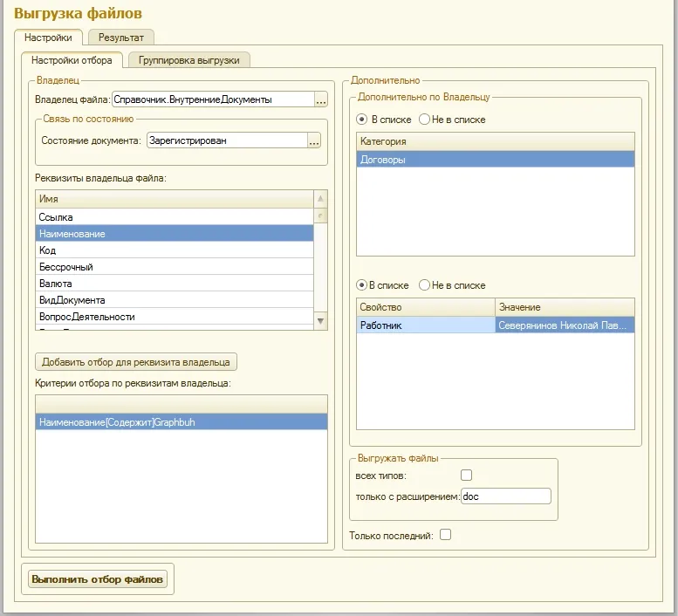This screenshot has width=678, height=616.
Task: Choose Не в списке above Свойство table
Action: 452,285
